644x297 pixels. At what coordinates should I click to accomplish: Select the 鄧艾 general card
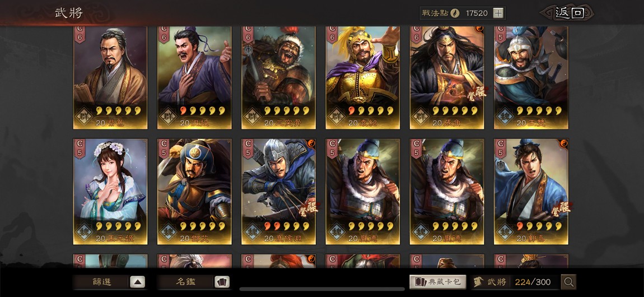(194, 192)
